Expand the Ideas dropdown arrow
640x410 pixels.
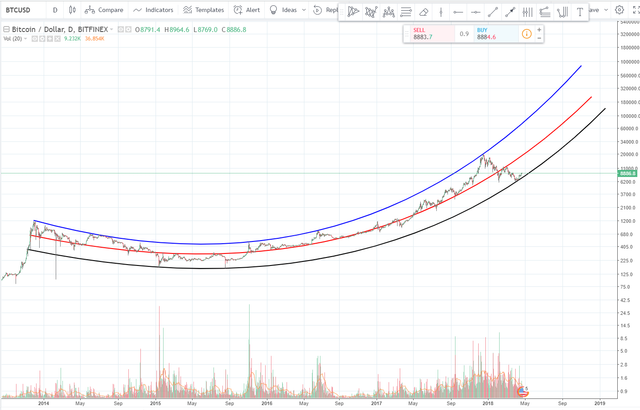click(x=304, y=10)
